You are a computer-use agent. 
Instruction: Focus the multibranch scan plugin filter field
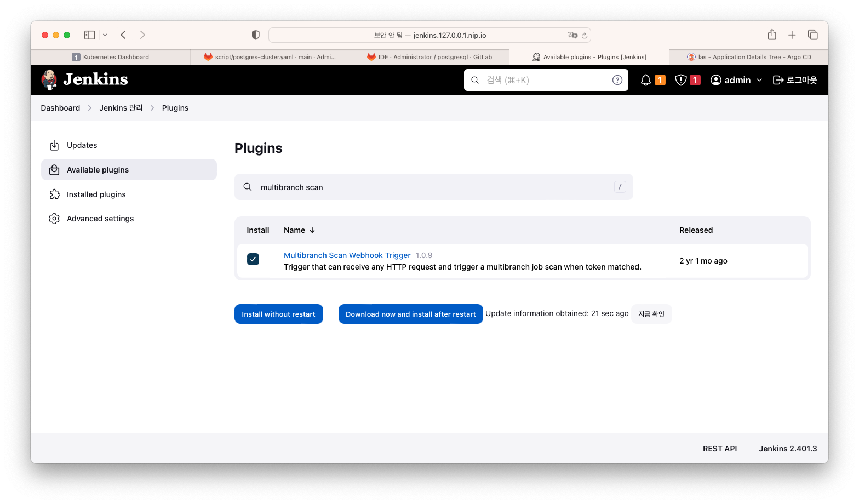click(x=434, y=187)
